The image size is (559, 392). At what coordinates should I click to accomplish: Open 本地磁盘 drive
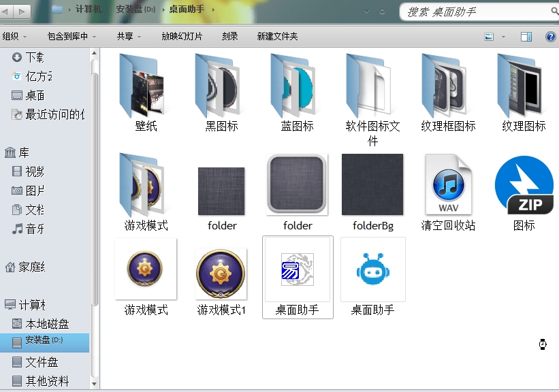[x=40, y=324]
